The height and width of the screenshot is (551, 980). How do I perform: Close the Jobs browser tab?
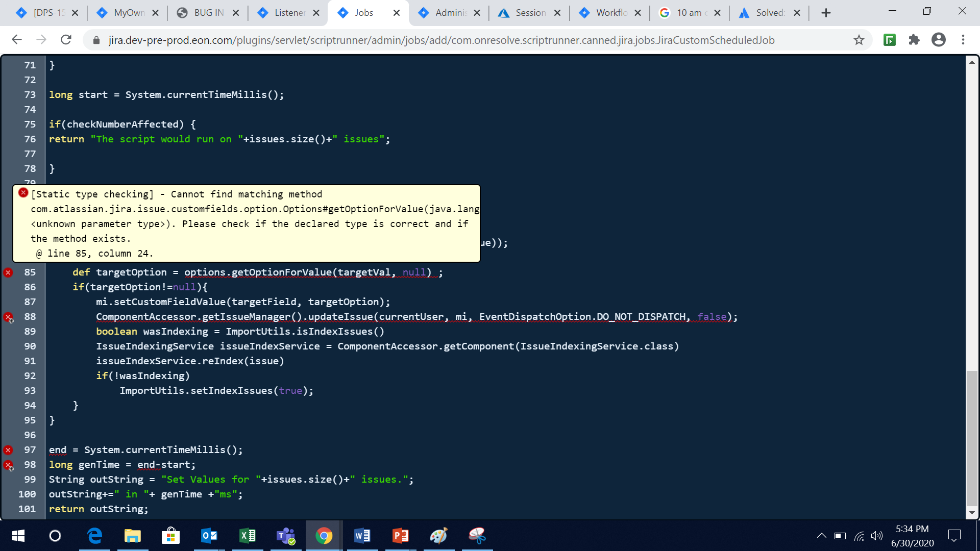[x=397, y=13]
